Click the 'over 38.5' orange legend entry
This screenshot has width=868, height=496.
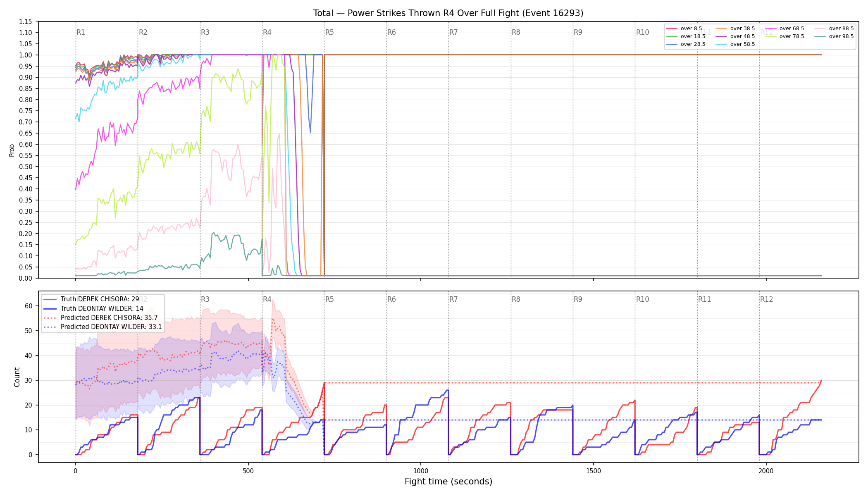[x=735, y=29]
